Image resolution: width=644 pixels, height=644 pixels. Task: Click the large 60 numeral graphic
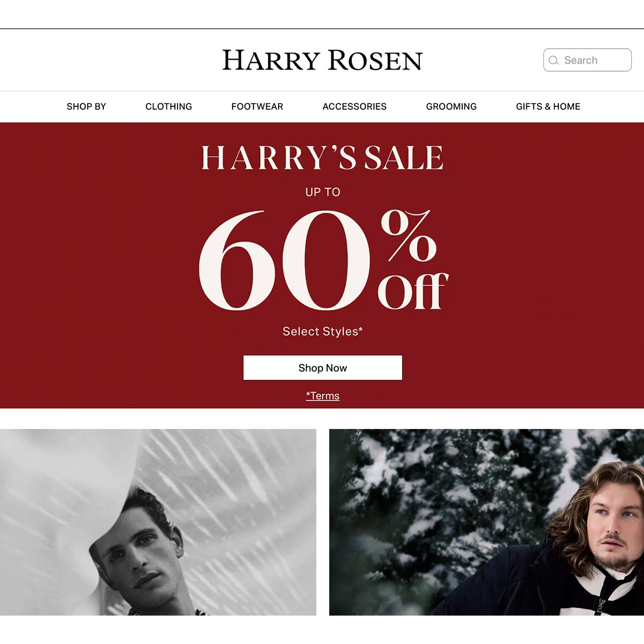click(285, 260)
